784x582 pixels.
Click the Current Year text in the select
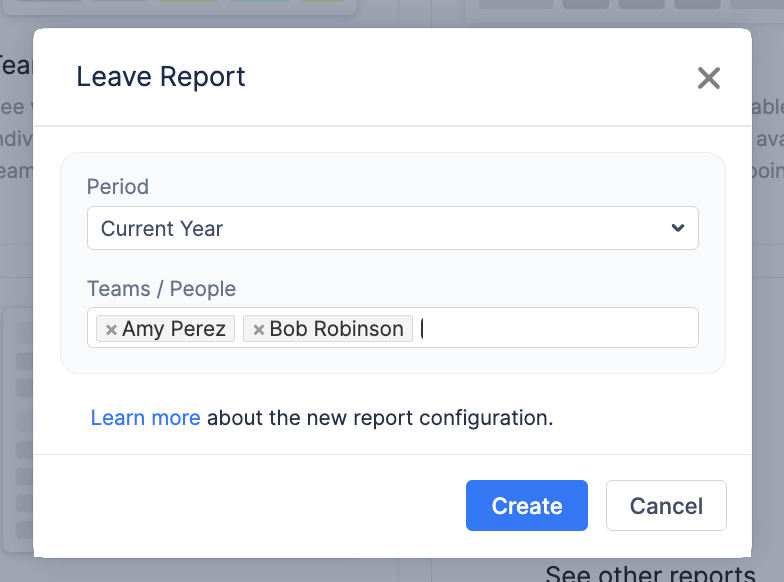point(162,228)
